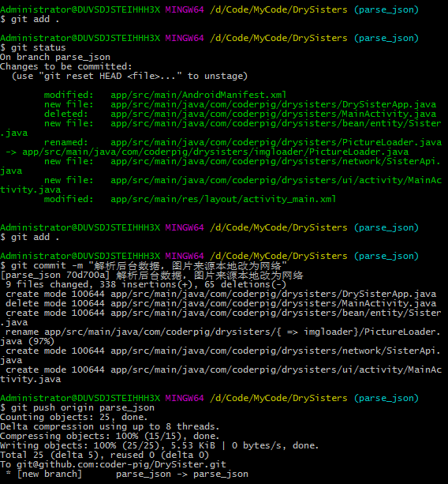
Task: Select the network/SisterApi new file entry
Action: [221, 166]
